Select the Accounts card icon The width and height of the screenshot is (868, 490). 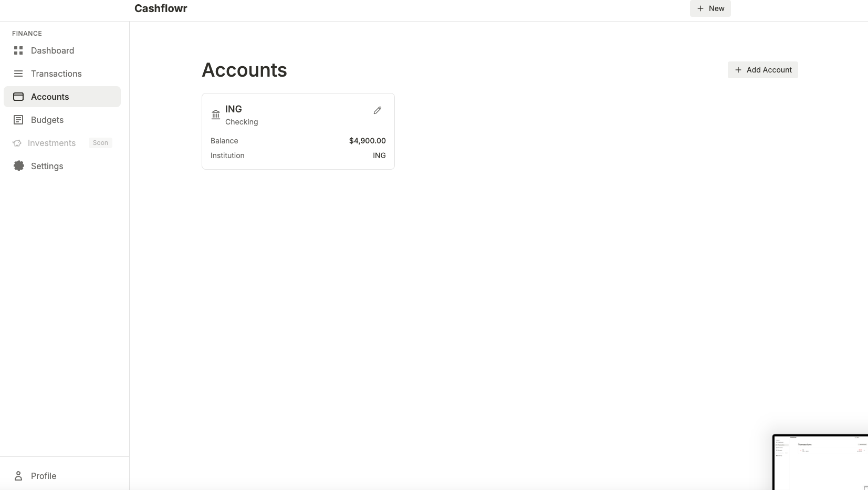[18, 97]
